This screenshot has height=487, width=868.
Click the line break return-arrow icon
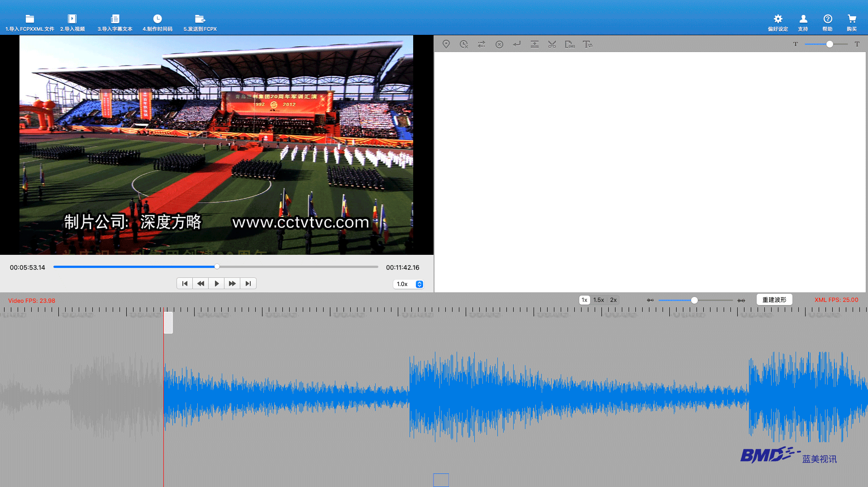(x=517, y=44)
